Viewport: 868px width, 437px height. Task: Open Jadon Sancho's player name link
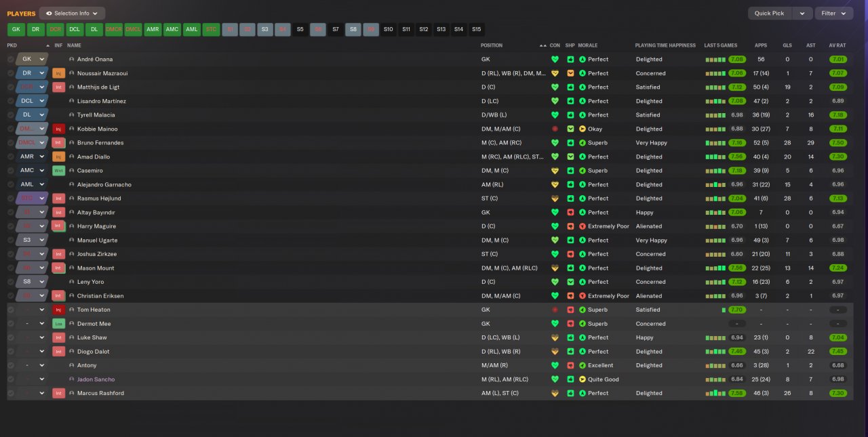click(x=96, y=379)
